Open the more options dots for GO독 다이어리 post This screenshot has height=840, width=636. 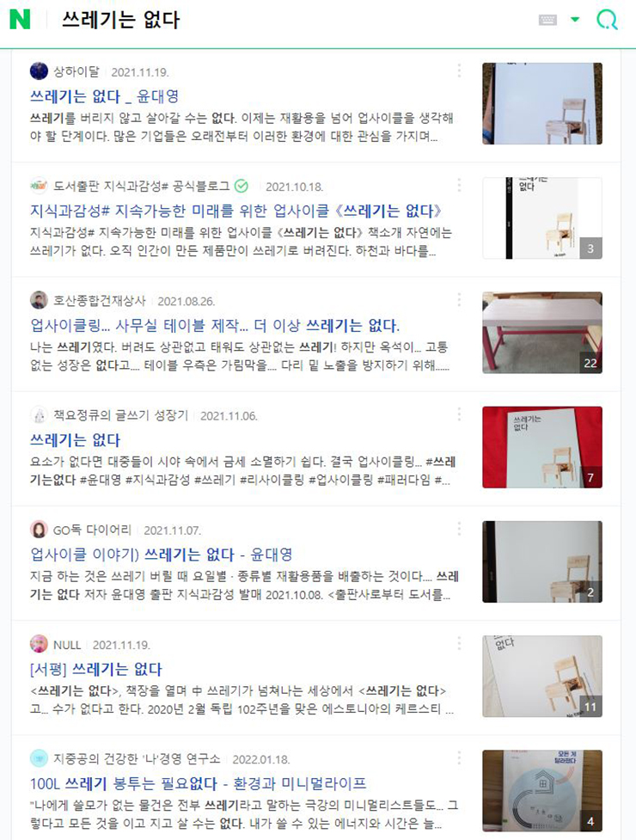click(x=459, y=530)
